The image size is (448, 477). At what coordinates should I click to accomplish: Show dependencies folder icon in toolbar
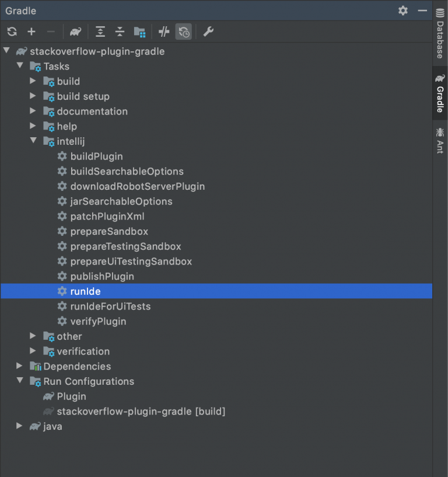[140, 32]
